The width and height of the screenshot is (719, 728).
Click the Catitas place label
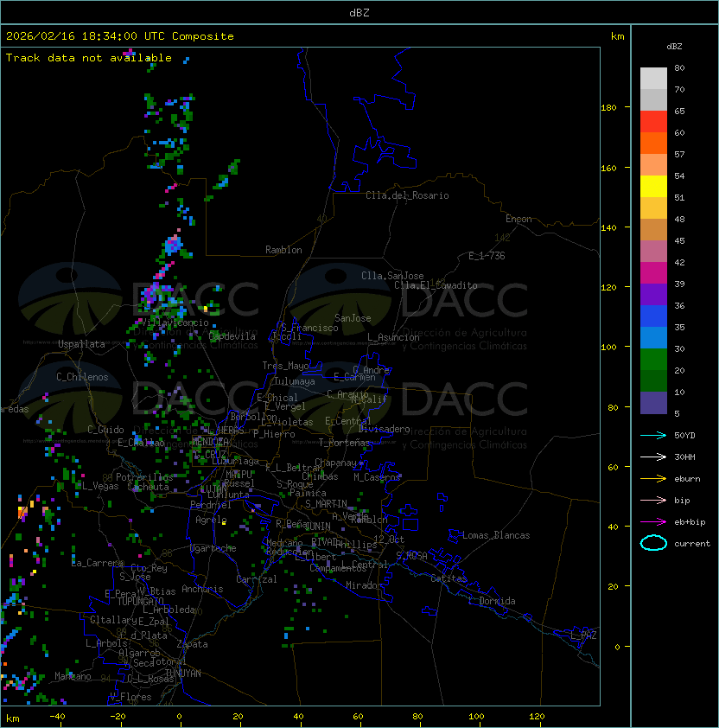(449, 578)
